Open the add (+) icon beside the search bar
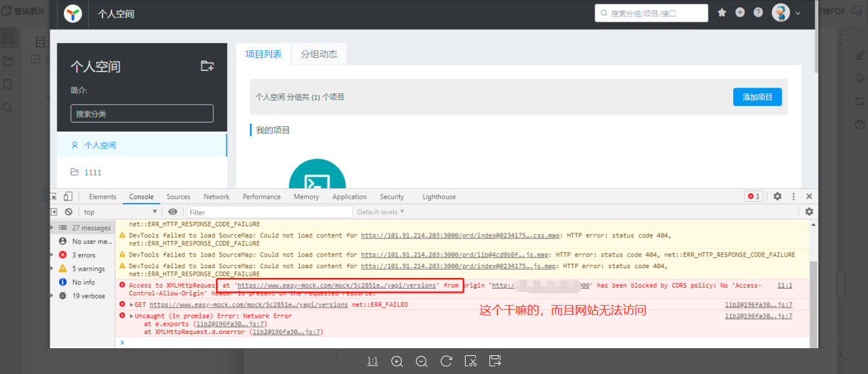Image resolution: width=868 pixels, height=374 pixels. (740, 12)
